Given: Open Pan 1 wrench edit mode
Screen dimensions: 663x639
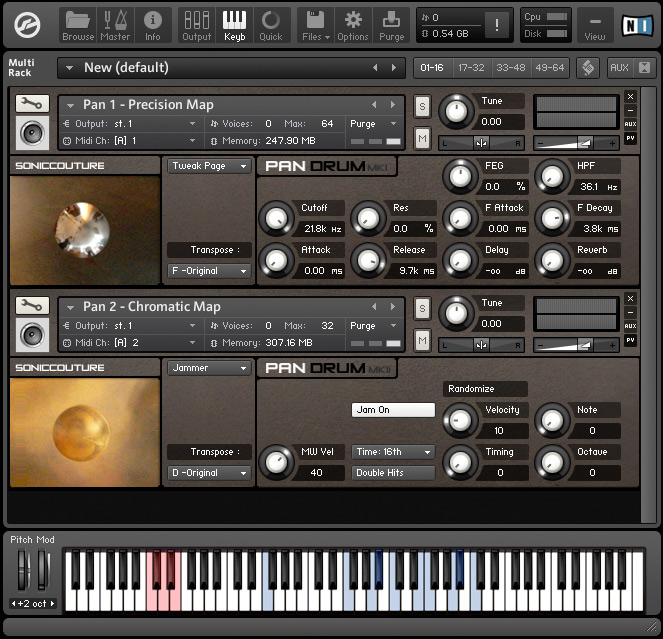Looking at the screenshot, I should point(32,103).
